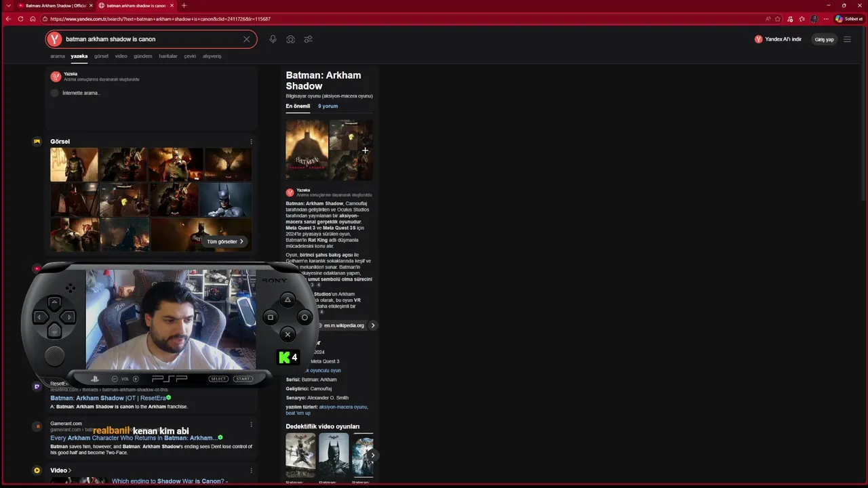Image resolution: width=868 pixels, height=488 pixels.
Task: Open Batman Arkham Shadow poster thumbnail in panel
Action: point(307,150)
